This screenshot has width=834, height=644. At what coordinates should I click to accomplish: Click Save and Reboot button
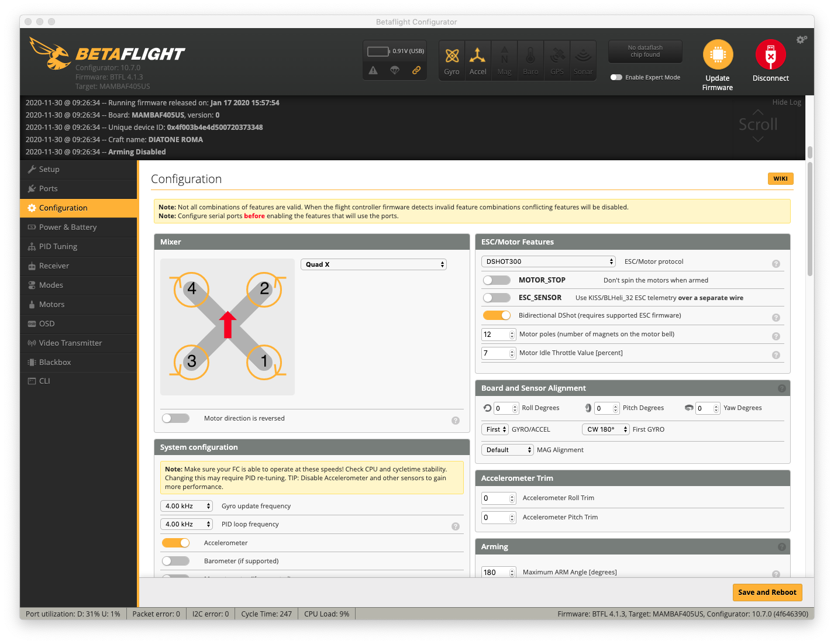click(x=767, y=593)
